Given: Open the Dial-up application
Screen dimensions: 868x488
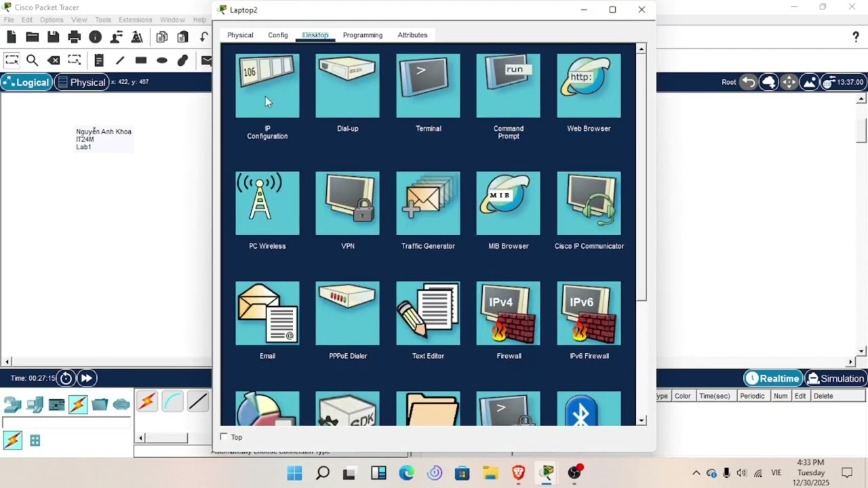Looking at the screenshot, I should pyautogui.click(x=347, y=86).
